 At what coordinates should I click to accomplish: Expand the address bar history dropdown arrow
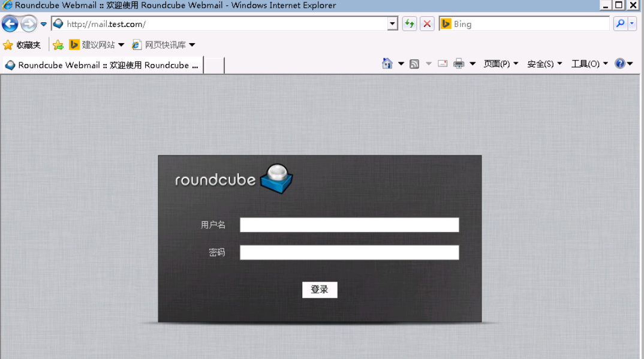pos(393,24)
